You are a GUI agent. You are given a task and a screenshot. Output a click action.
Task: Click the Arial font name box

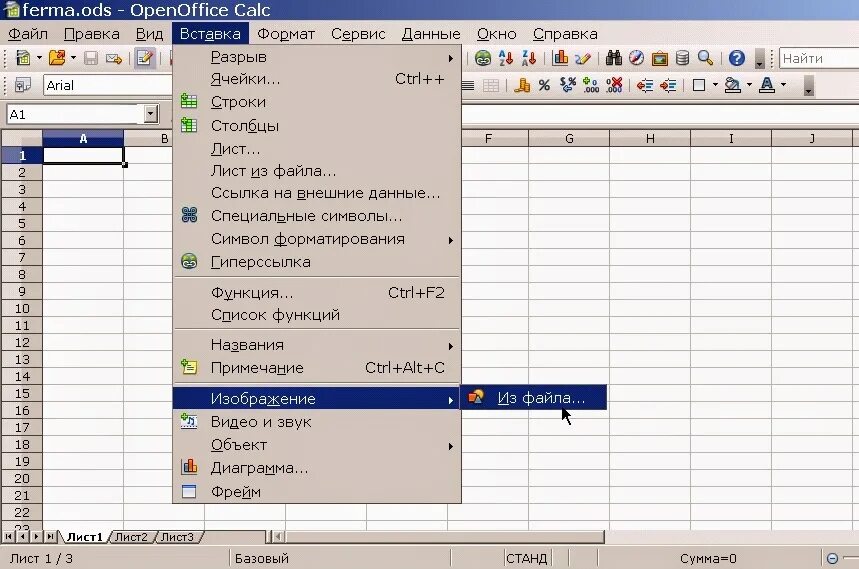pyautogui.click(x=107, y=85)
